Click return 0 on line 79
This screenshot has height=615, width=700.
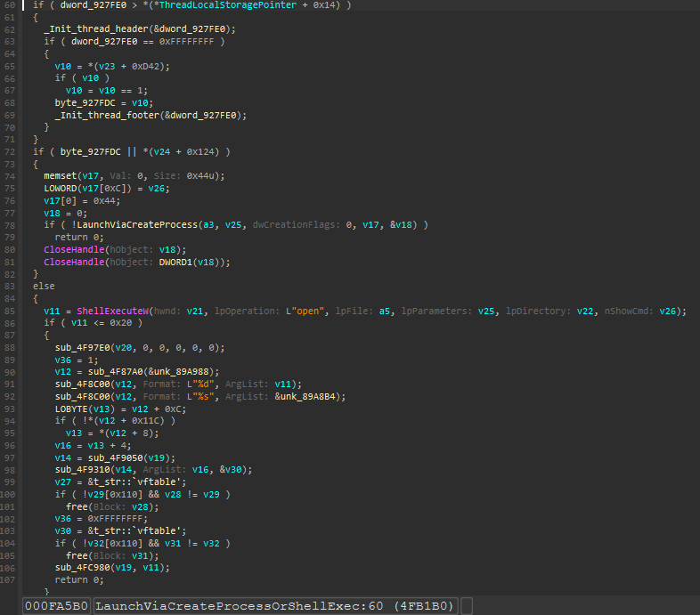coord(79,238)
